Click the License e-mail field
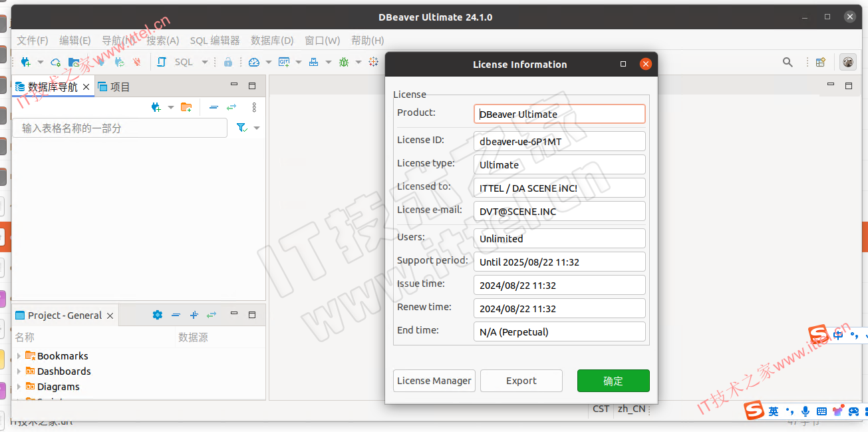This screenshot has height=432, width=868. [x=559, y=211]
